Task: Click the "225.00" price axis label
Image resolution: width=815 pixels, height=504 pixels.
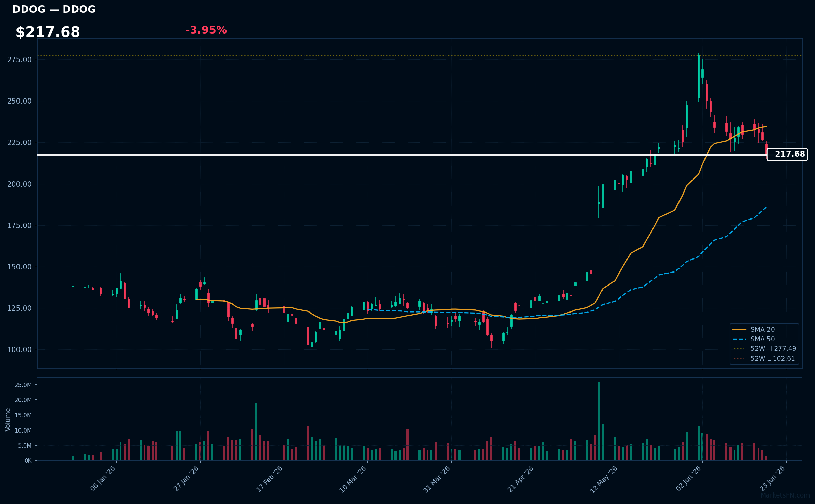Action: tap(20, 143)
